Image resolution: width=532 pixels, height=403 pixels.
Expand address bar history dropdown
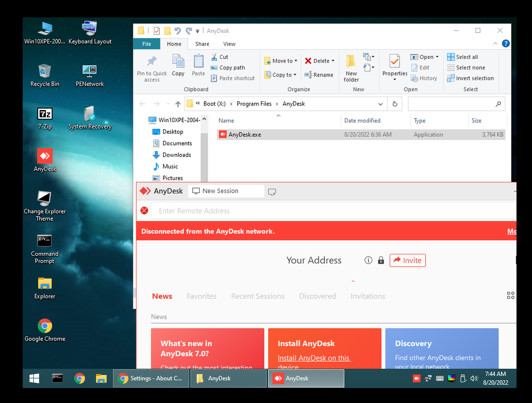point(381,104)
